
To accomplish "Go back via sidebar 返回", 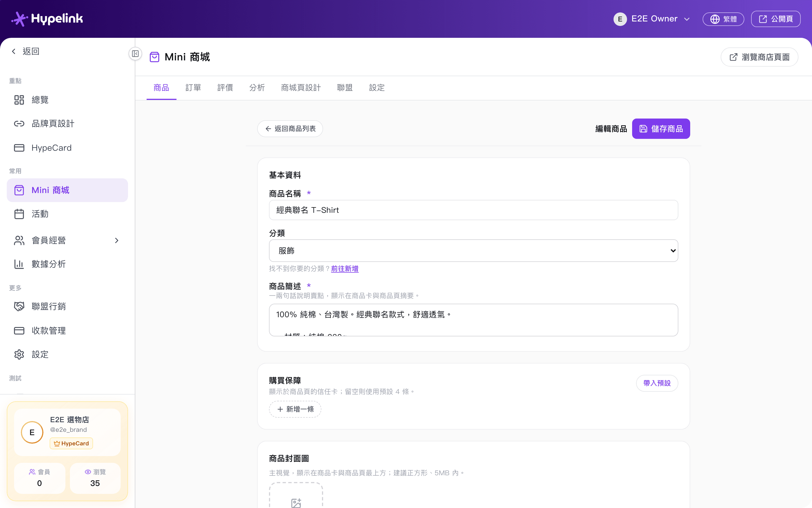I will [x=25, y=51].
